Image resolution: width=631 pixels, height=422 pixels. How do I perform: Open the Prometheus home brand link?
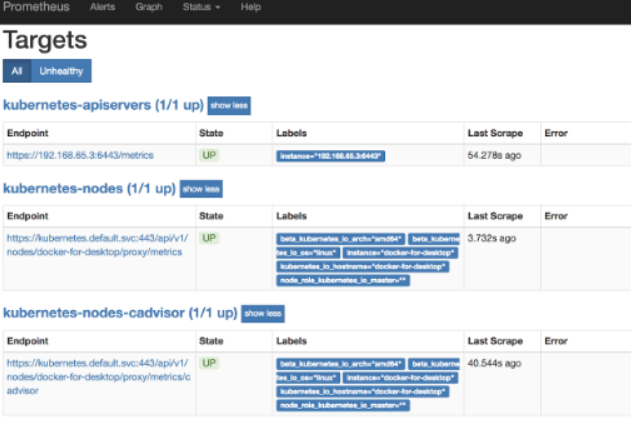click(x=36, y=7)
